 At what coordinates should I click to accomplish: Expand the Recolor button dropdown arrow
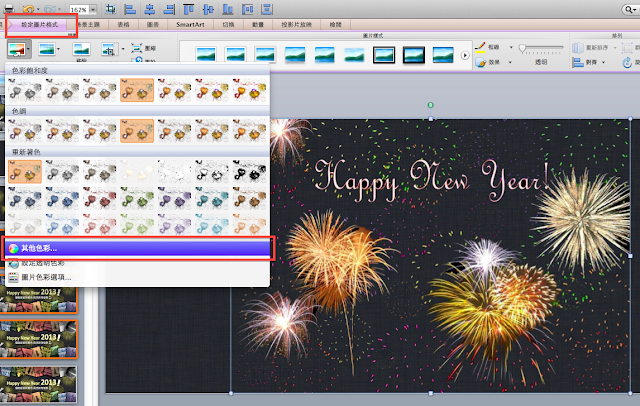pos(28,50)
